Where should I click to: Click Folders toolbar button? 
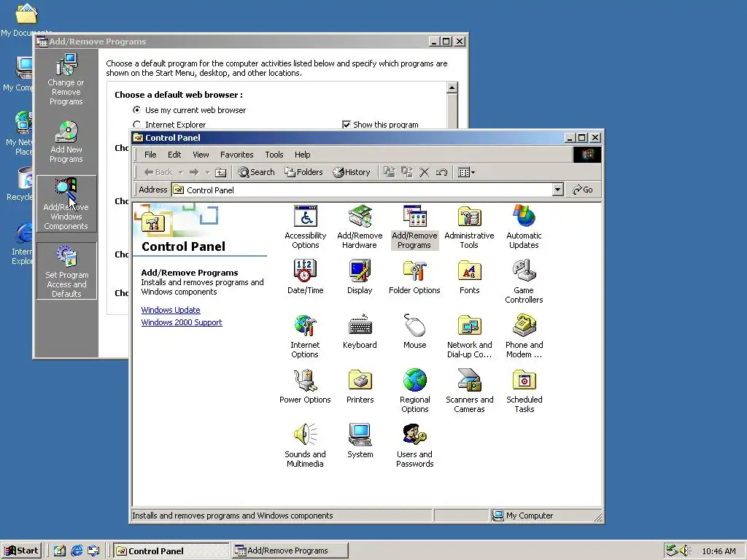point(303,172)
